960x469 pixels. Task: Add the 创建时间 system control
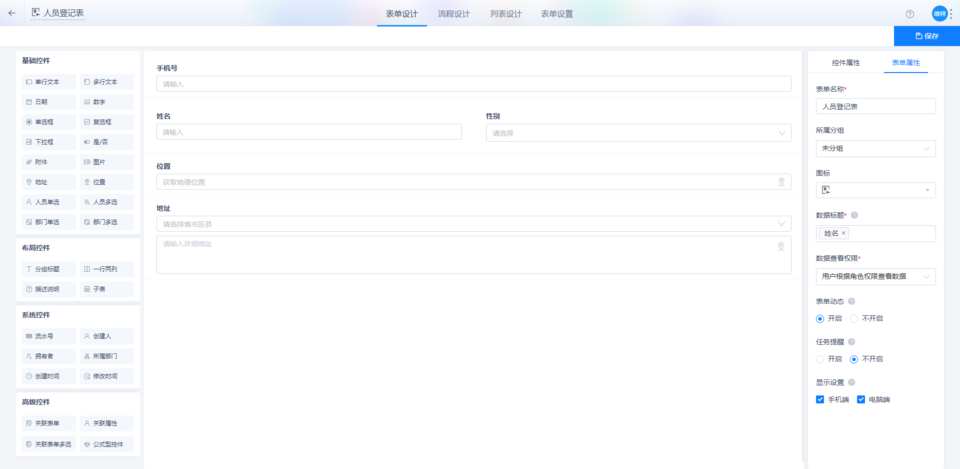click(x=48, y=377)
